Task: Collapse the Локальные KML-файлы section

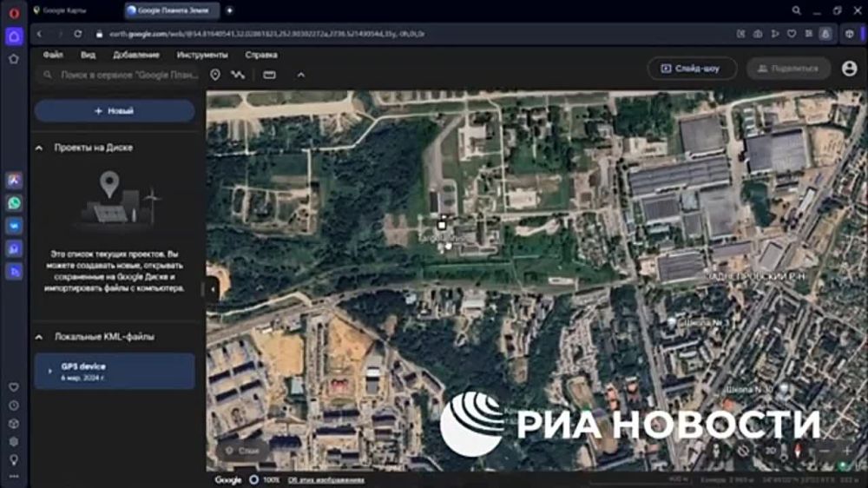Action: click(x=39, y=337)
